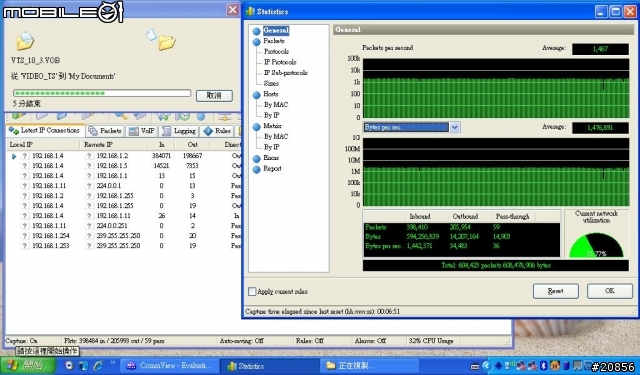Screen dimensions: 640x375
Task: Click the VTS_10_3.VOB file name
Action: [36, 60]
